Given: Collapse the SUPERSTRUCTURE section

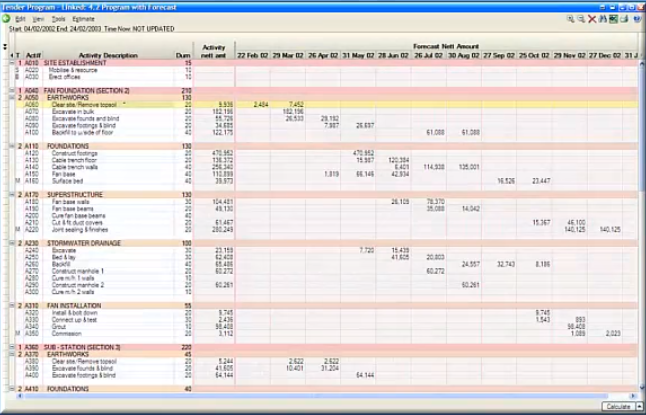Looking at the screenshot, I should coord(12,194).
